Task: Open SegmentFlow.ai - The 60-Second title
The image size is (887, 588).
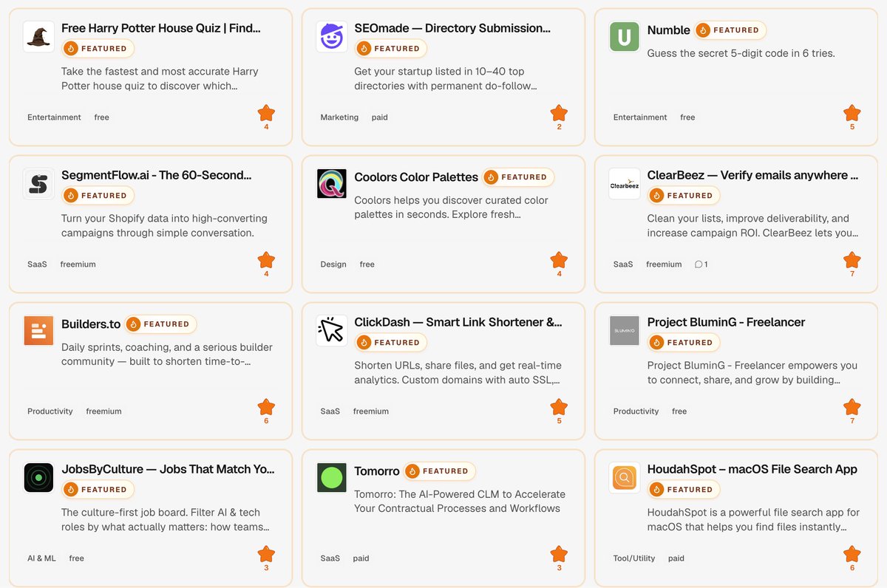Action: coord(157,175)
